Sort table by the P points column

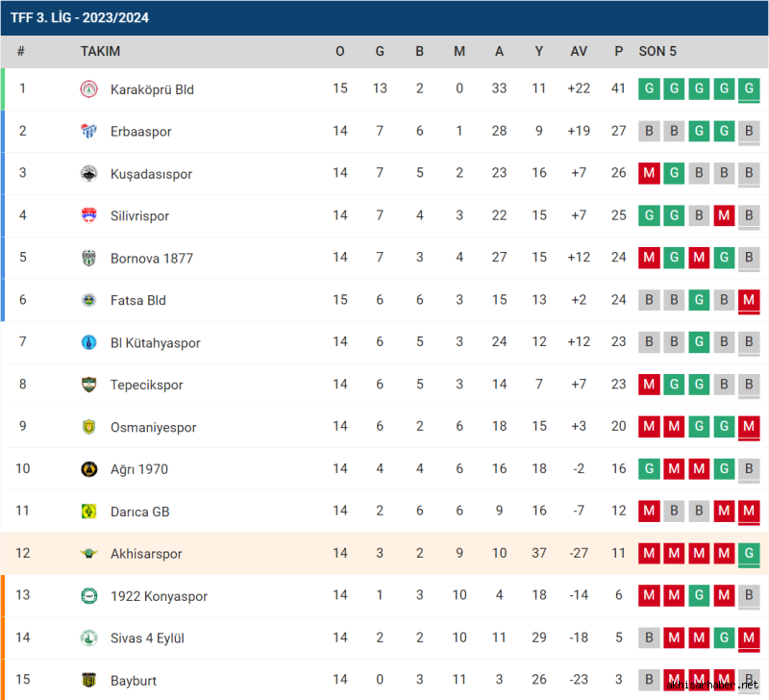coord(618,52)
